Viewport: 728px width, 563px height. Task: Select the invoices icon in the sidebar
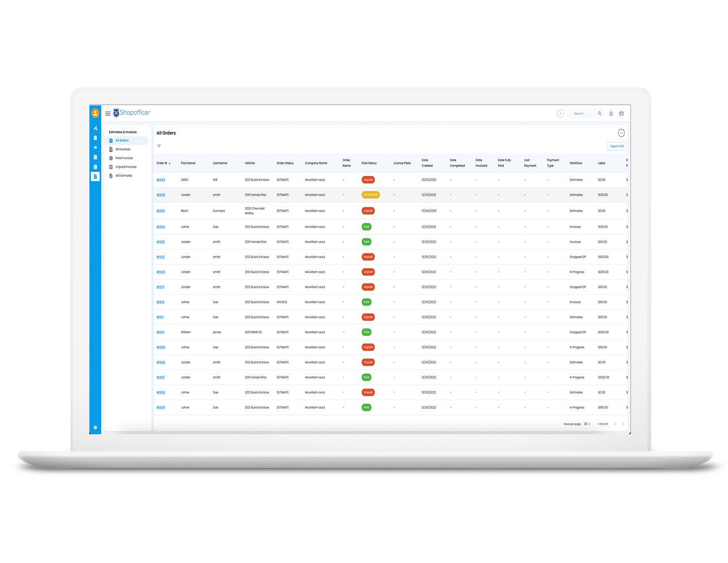tap(95, 176)
